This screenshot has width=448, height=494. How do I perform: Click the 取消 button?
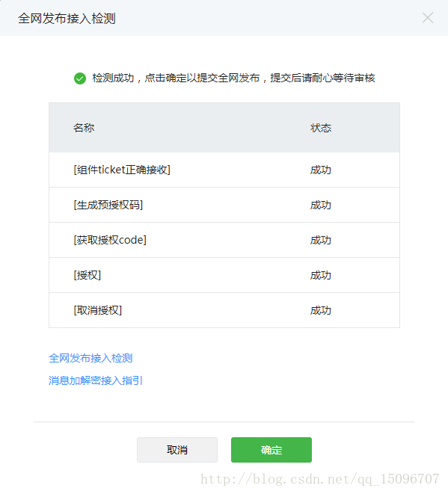click(x=177, y=450)
